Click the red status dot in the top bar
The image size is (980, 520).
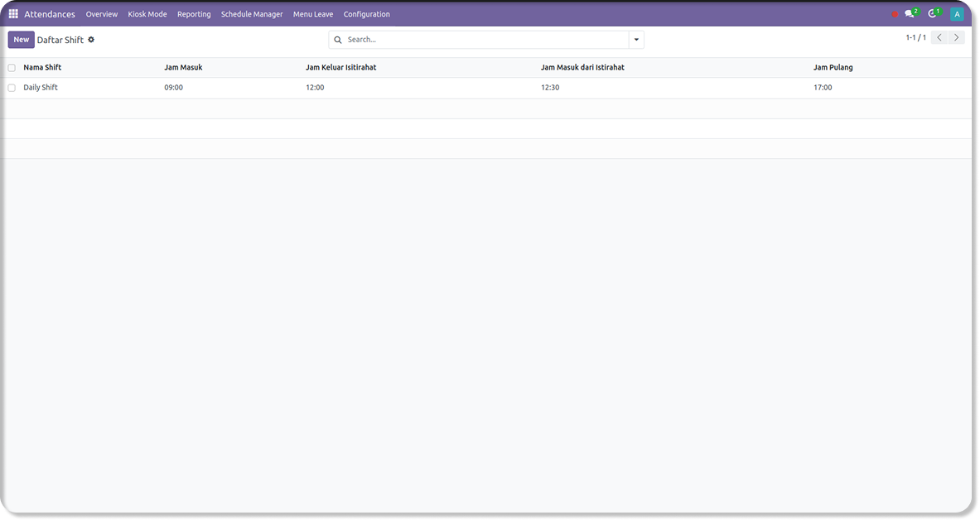(x=895, y=14)
